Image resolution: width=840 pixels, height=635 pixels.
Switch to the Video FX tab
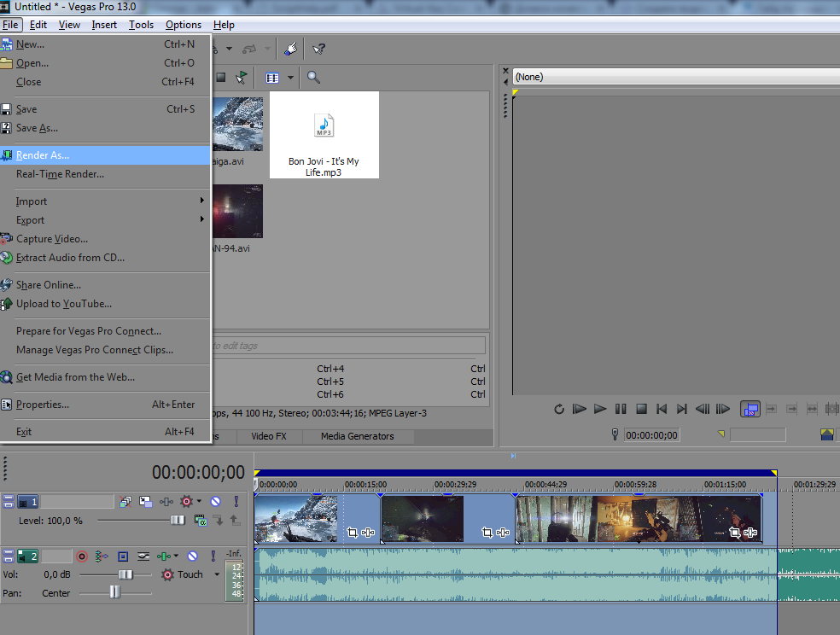pos(269,436)
